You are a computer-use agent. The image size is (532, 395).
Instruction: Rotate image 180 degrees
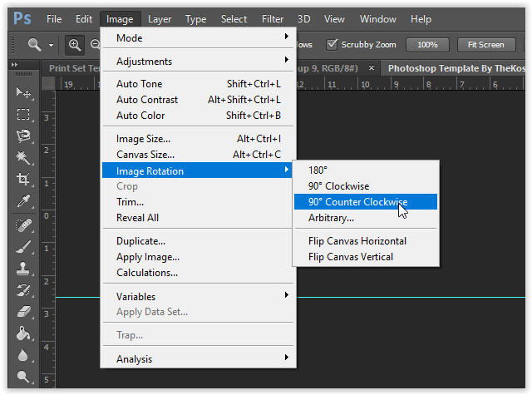pos(366,170)
